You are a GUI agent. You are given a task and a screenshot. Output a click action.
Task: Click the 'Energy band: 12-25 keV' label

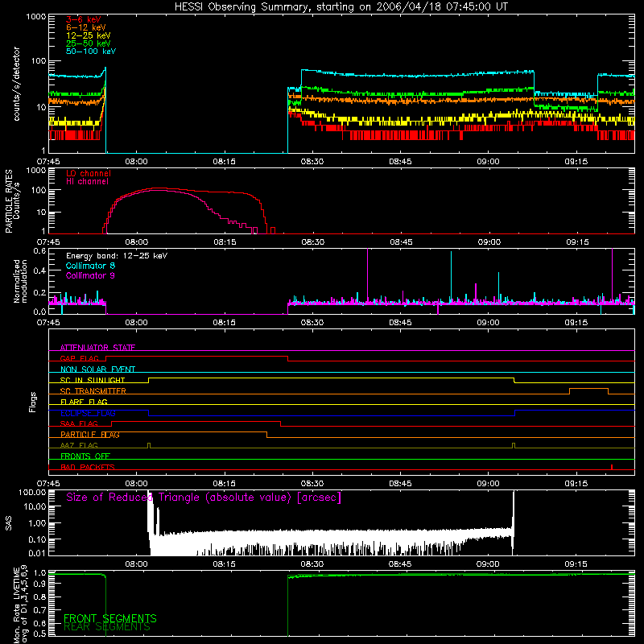click(x=117, y=256)
